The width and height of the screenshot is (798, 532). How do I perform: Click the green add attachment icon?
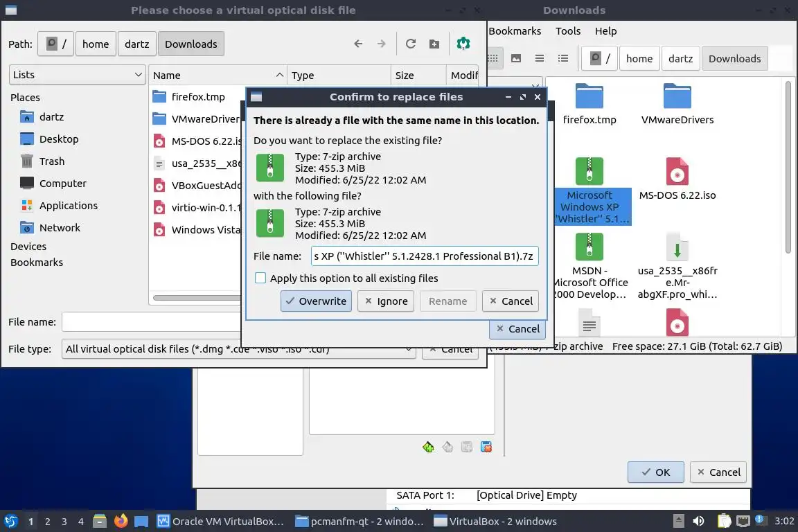click(428, 447)
